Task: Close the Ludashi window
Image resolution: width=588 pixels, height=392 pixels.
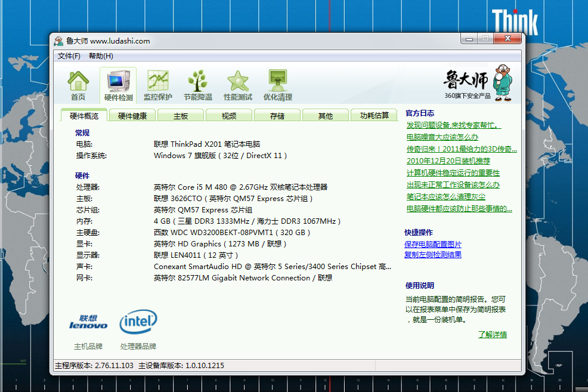Action: click(x=507, y=38)
